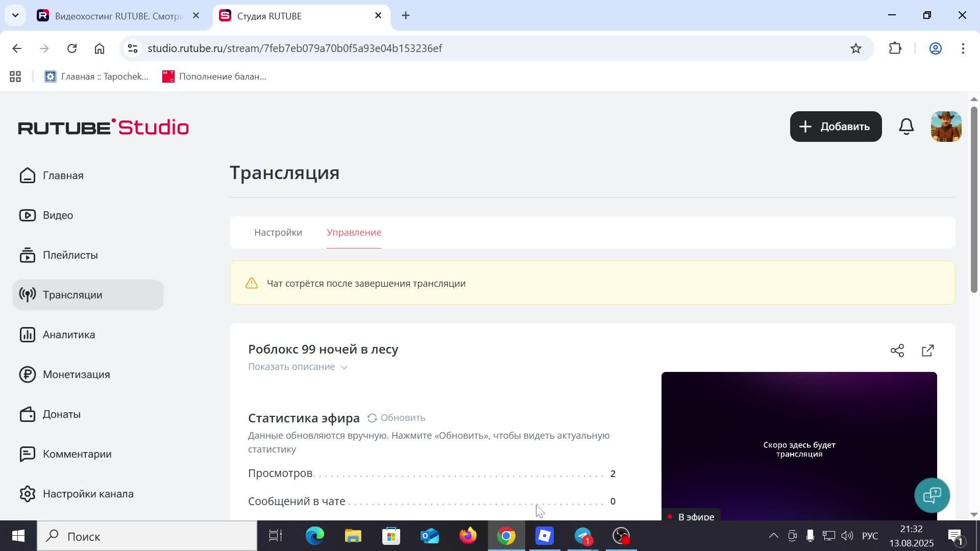This screenshot has height=551, width=980.
Task: Select Плейлисты in the sidebar
Action: [x=70, y=255]
